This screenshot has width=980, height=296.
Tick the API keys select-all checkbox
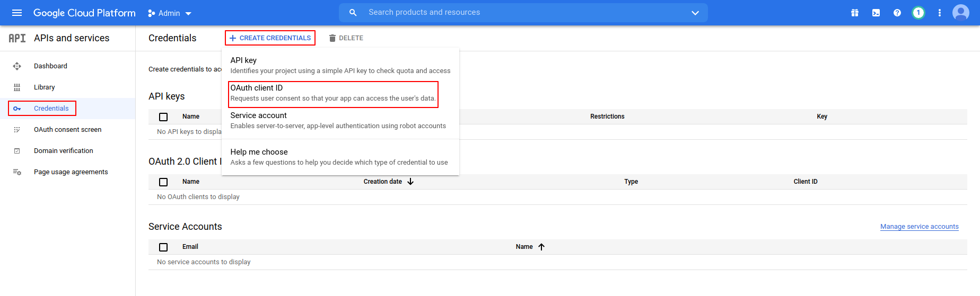(163, 117)
